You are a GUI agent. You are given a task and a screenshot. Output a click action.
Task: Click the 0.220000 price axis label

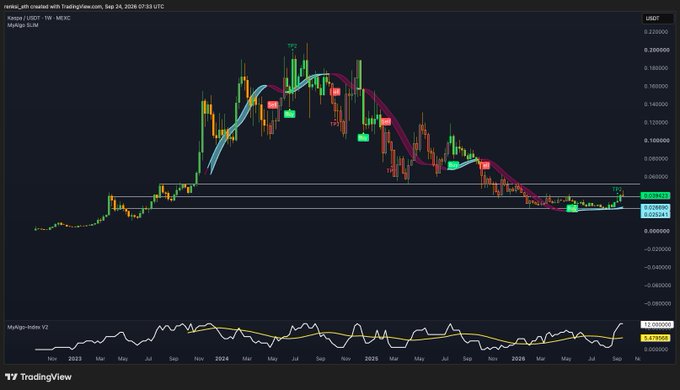tap(657, 32)
